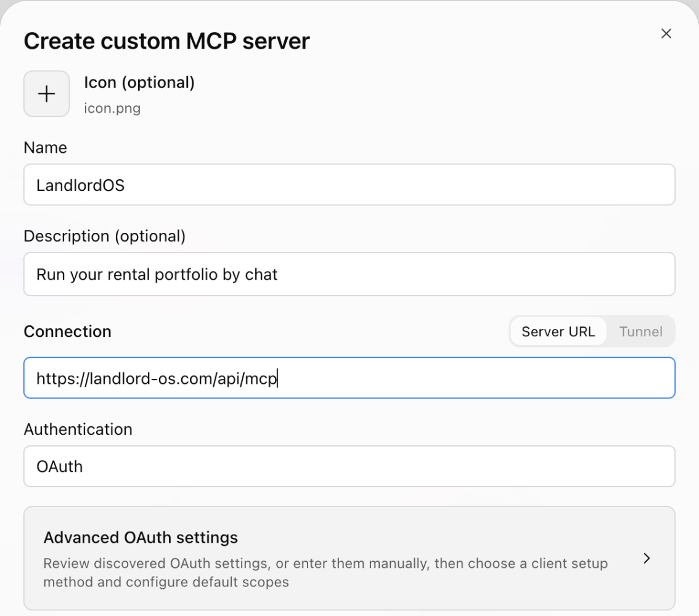This screenshot has width=699, height=616.
Task: Focus the Name field containing LandlordOS
Action: [349, 185]
